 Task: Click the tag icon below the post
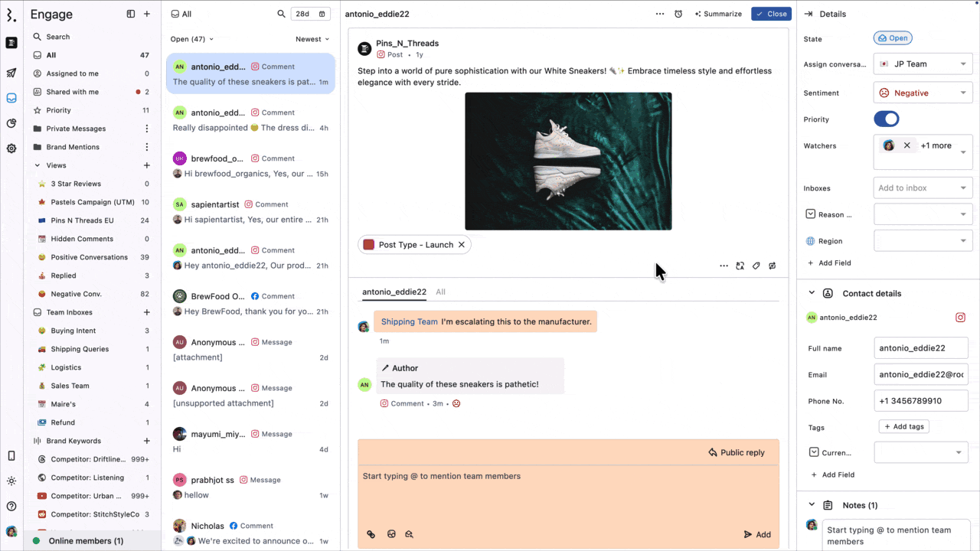(x=756, y=266)
